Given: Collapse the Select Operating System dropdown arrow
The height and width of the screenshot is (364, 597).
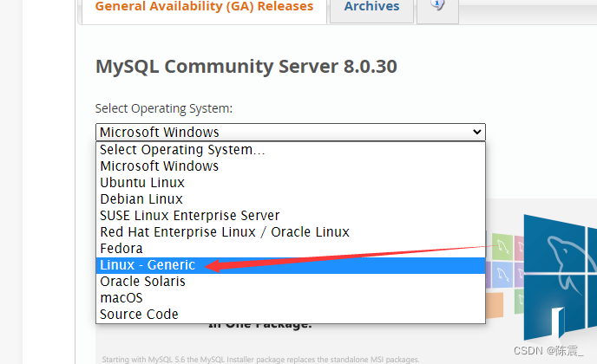Looking at the screenshot, I should tap(476, 132).
